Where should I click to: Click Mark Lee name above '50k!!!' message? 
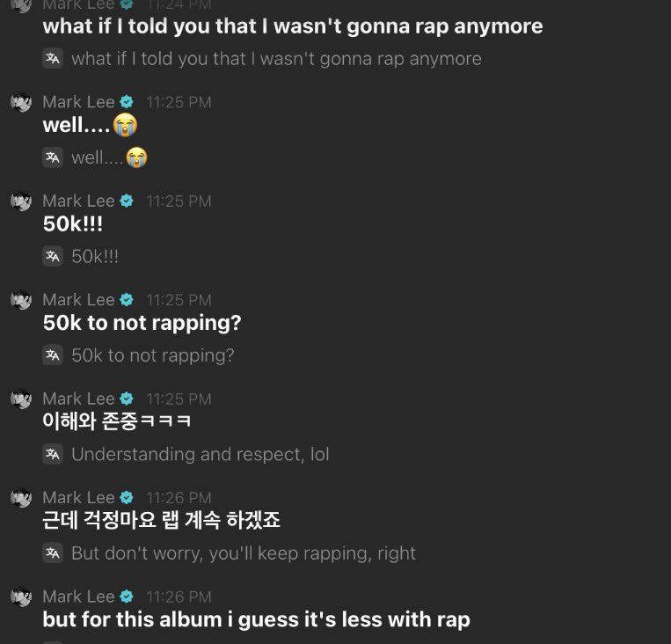79,201
